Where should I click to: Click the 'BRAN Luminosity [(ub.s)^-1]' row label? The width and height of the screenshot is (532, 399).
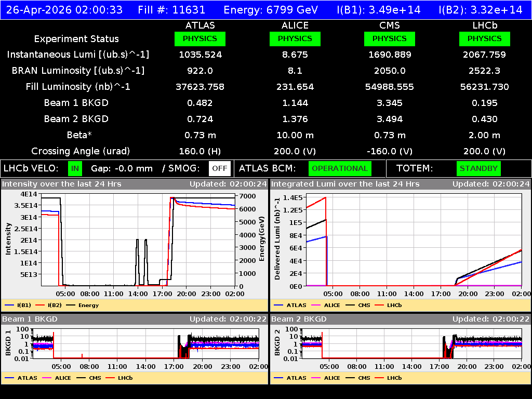click(78, 71)
